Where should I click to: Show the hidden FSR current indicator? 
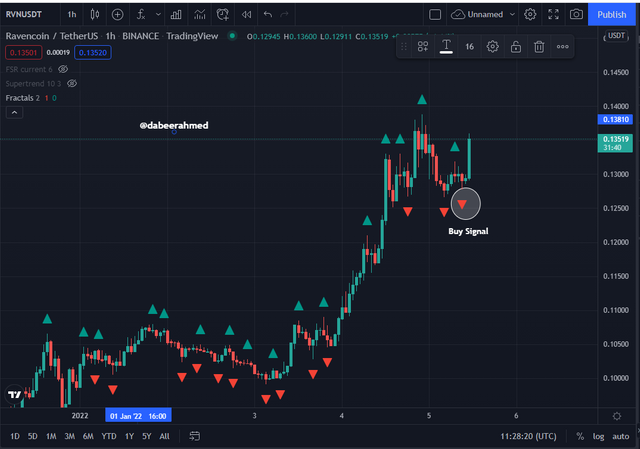click(62, 69)
